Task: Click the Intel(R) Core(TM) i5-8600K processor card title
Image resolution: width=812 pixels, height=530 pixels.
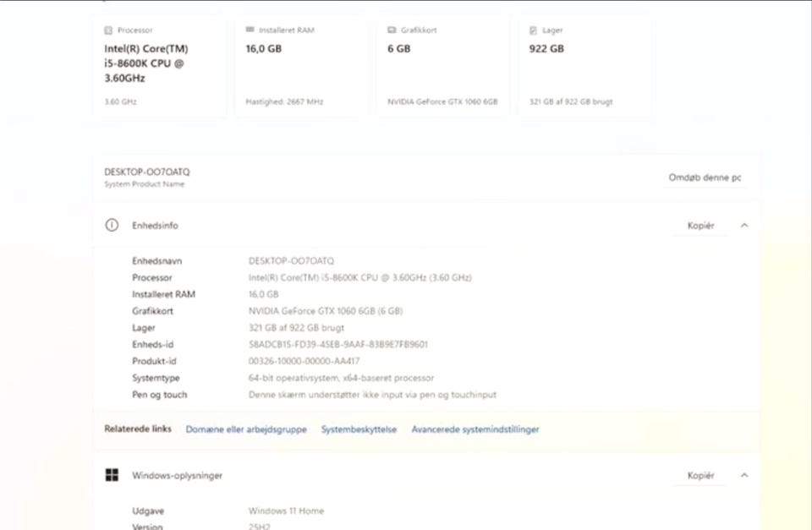Action: 146,63
